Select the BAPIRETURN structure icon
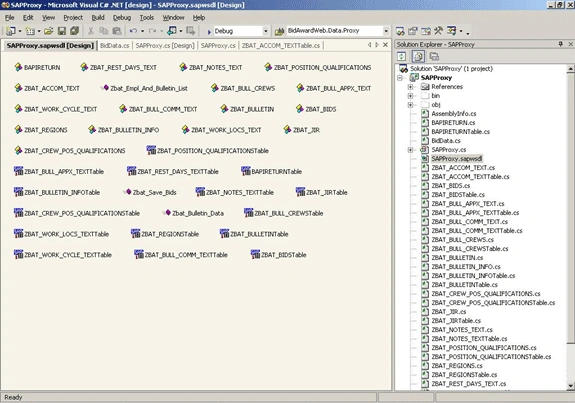The height and width of the screenshot is (403, 575). coord(18,67)
